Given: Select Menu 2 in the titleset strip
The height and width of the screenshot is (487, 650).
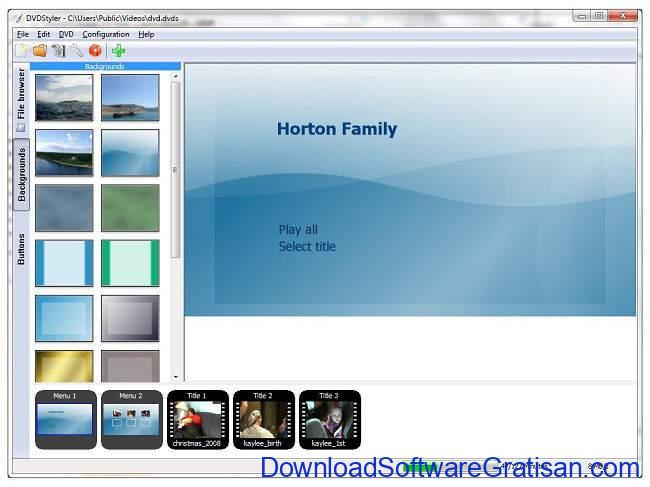Looking at the screenshot, I should click(x=132, y=419).
